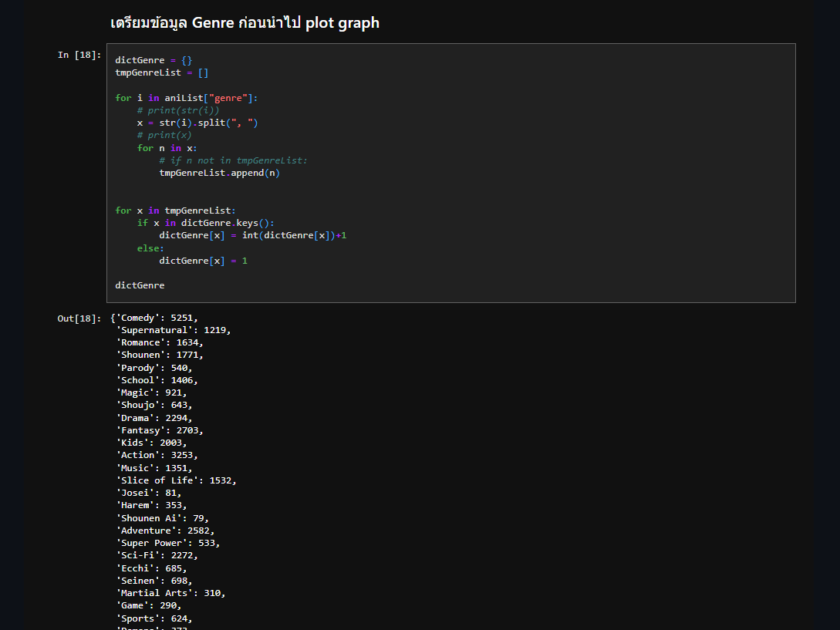Click output row 'Romance': 1634
The width and height of the screenshot is (840, 630).
[x=160, y=342]
